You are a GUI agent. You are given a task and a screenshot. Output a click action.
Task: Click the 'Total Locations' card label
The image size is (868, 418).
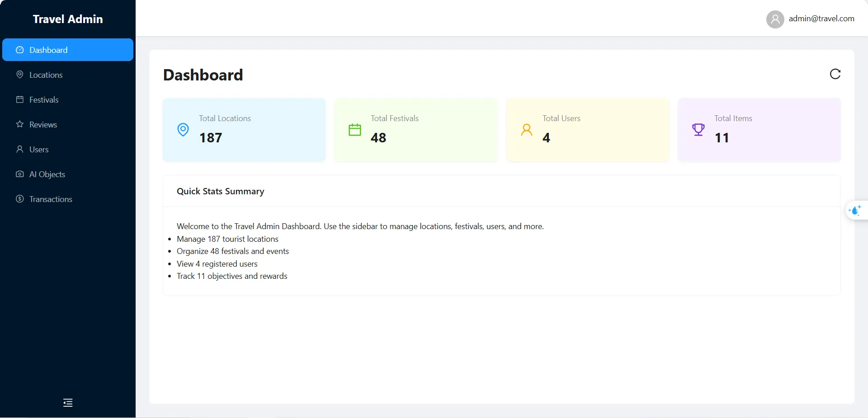pyautogui.click(x=225, y=118)
